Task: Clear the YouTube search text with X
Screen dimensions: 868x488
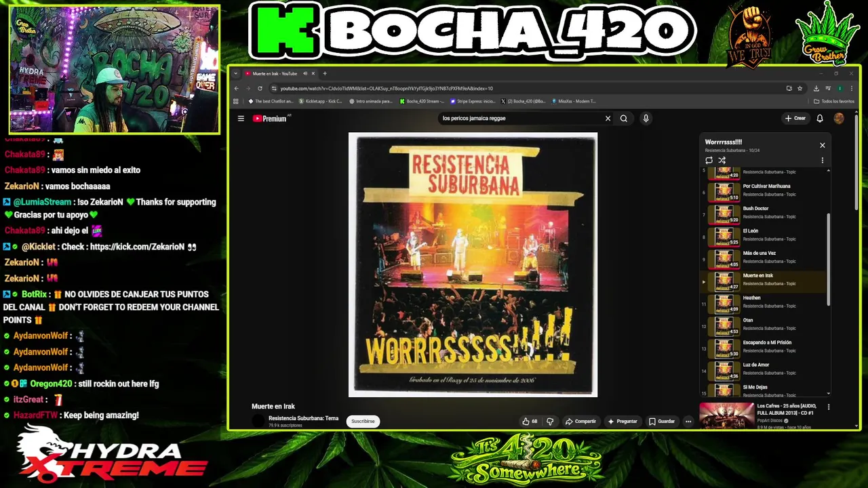Action: [608, 119]
